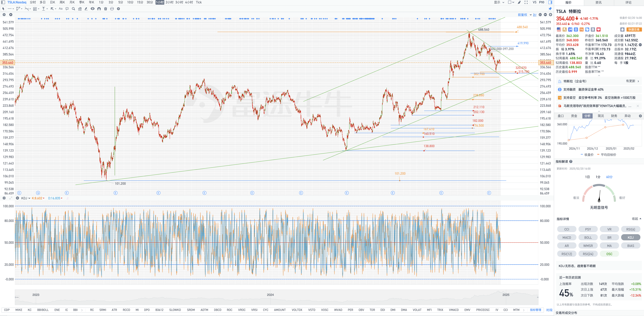
Task: Open the notes badge icon
Action: point(593,29)
